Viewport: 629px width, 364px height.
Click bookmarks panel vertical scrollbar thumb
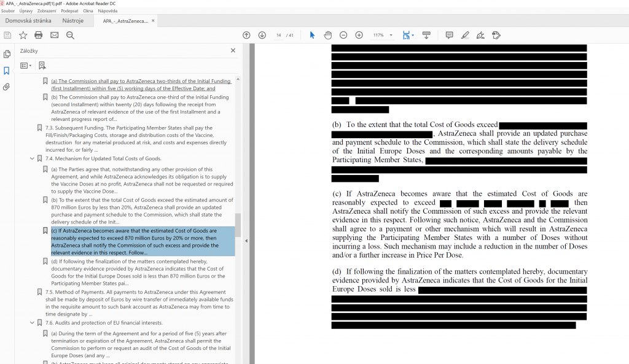(238, 225)
